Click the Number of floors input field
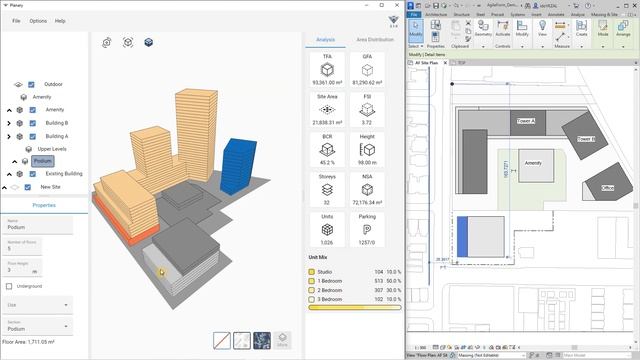Screen dimensions: 640x360 [22, 246]
